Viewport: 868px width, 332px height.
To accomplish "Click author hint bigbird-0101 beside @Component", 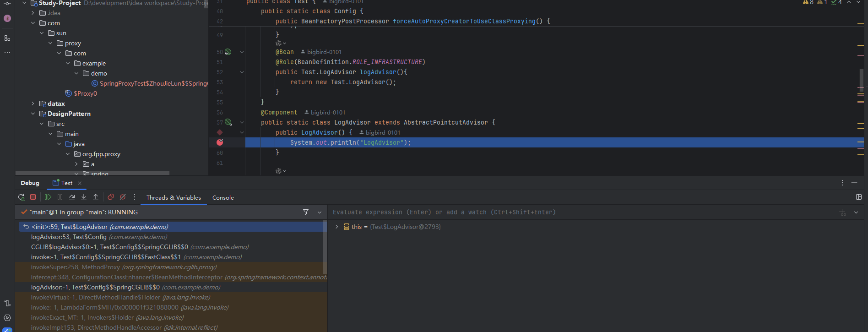I will (x=325, y=112).
